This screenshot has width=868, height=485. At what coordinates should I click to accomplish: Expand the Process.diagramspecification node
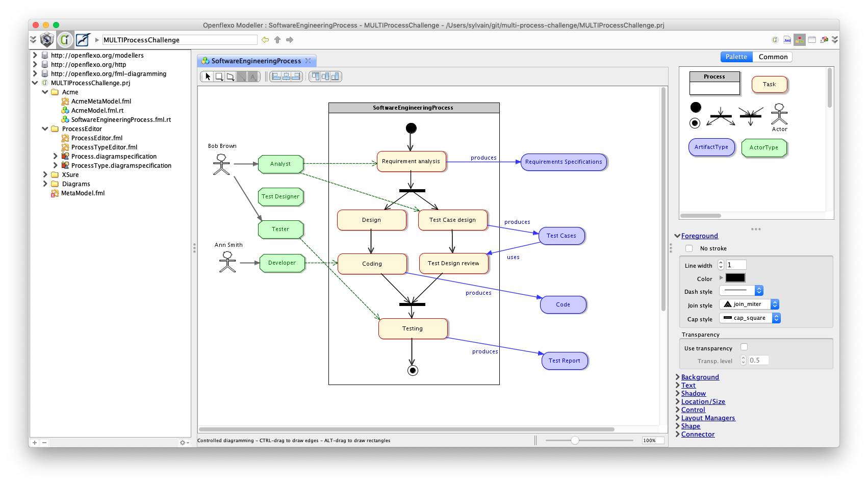[55, 156]
